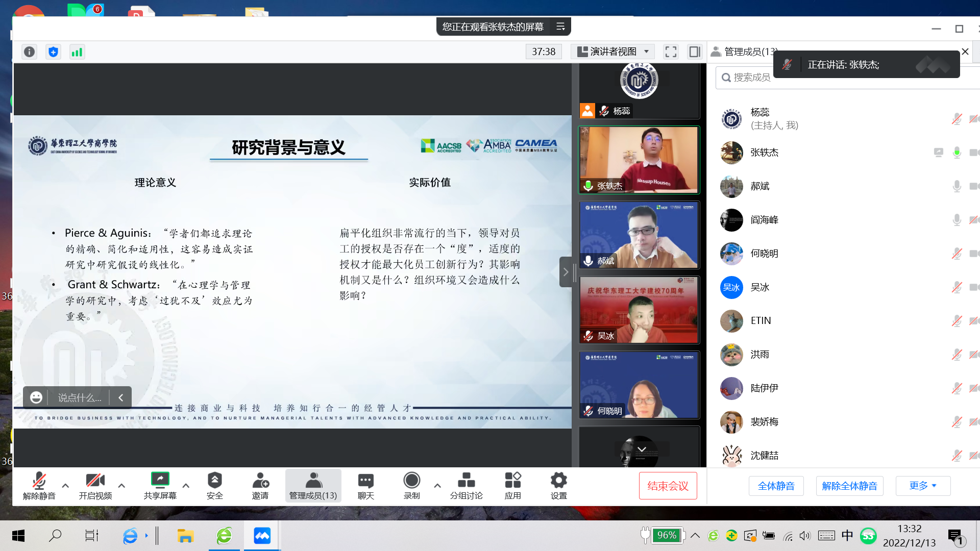Open the Security (安全) menu
This screenshot has height=551, width=980.
pos(214,485)
